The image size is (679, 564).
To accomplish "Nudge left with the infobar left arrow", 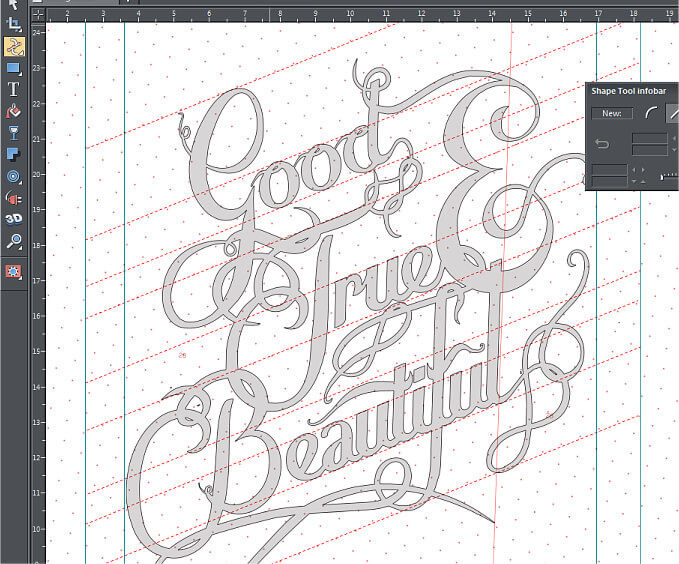I will click(634, 170).
